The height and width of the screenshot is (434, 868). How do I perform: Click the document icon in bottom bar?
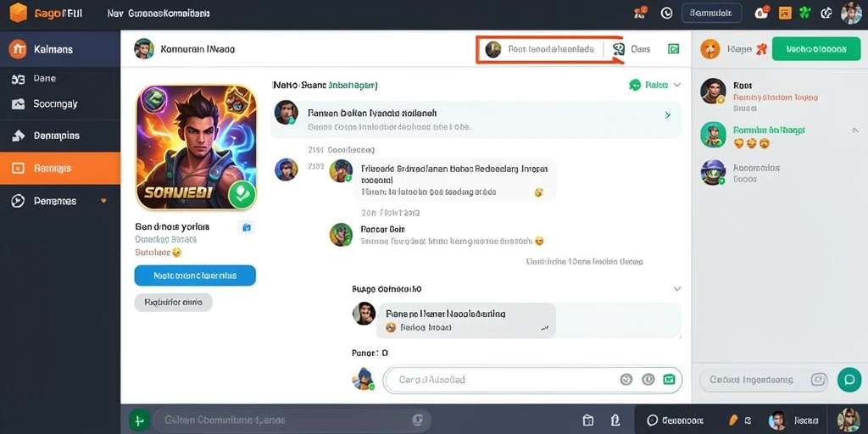[x=615, y=420]
